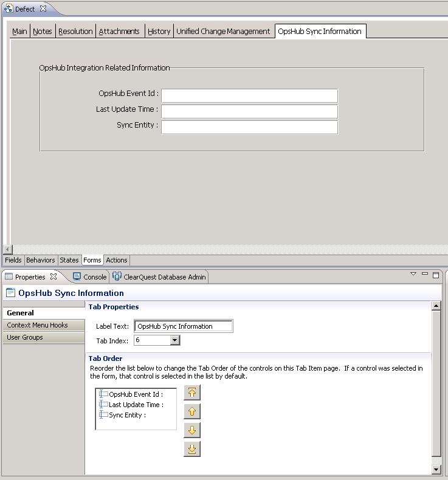Close the Properties view tab
The height and width of the screenshot is (480, 448).
click(53, 276)
